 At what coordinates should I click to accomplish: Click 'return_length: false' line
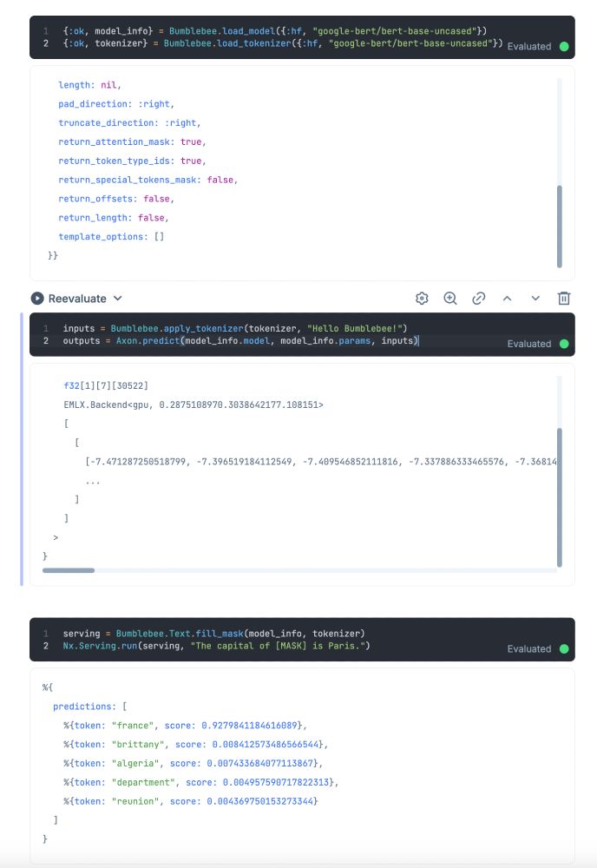(x=114, y=218)
